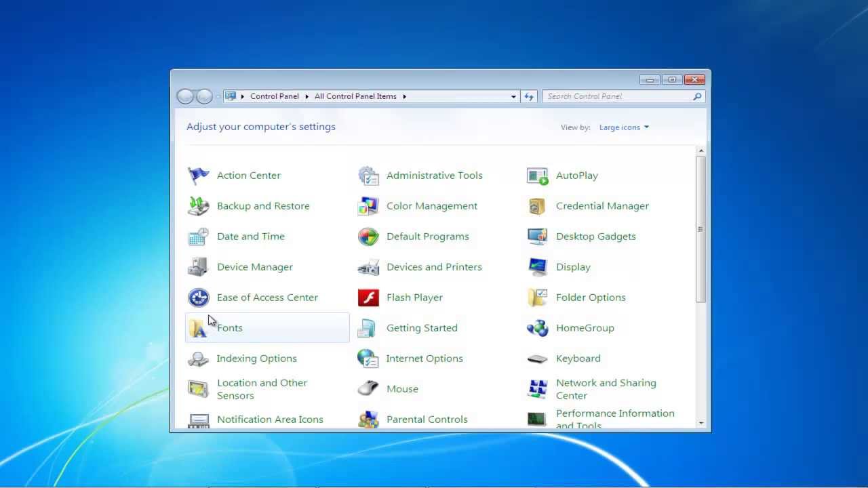Open the Credential Manager vault icon
This screenshot has height=488, width=868.
tap(538, 206)
